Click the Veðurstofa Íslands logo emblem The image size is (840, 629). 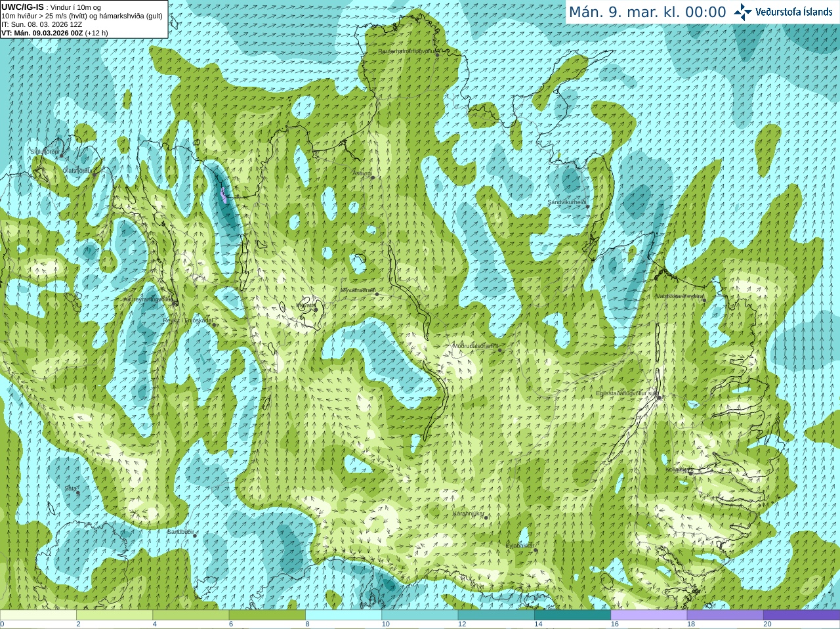[x=743, y=12]
